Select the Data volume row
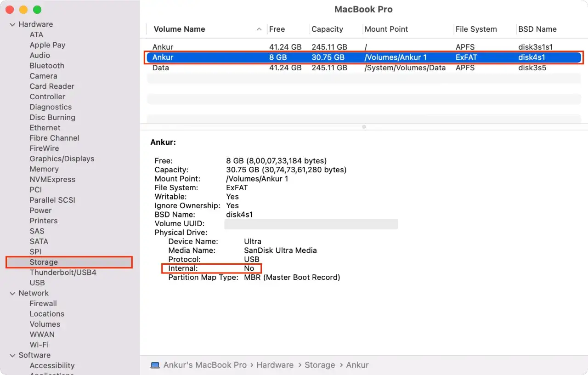The image size is (588, 375). coord(364,68)
